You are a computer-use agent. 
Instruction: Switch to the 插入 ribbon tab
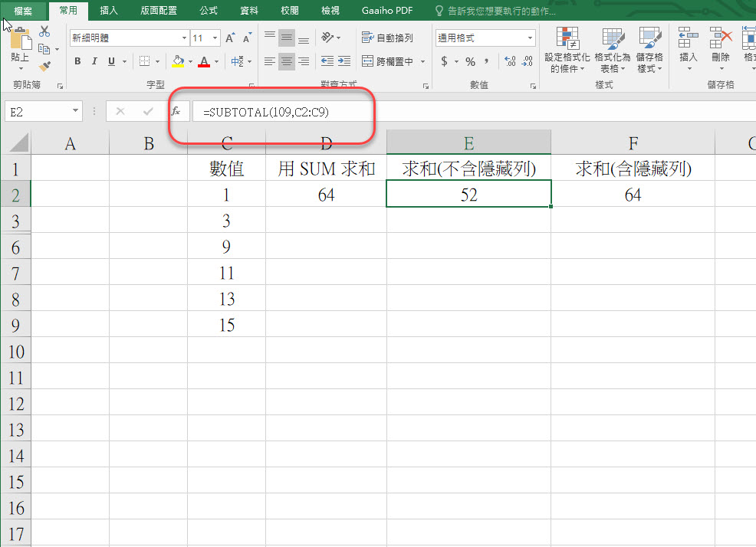pyautogui.click(x=108, y=11)
